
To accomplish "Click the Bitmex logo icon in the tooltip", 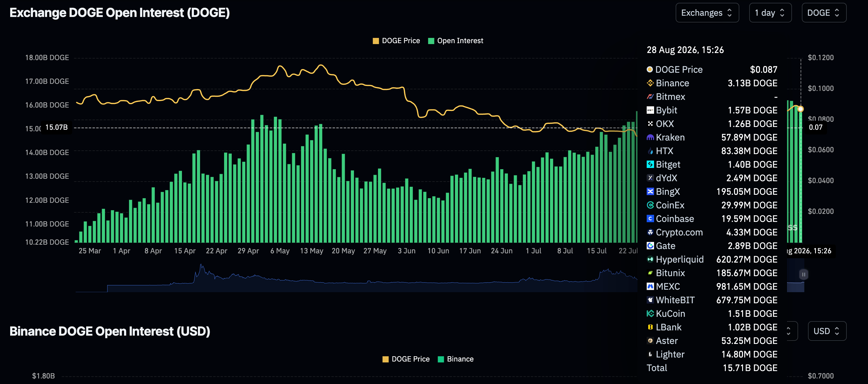I will pos(650,96).
